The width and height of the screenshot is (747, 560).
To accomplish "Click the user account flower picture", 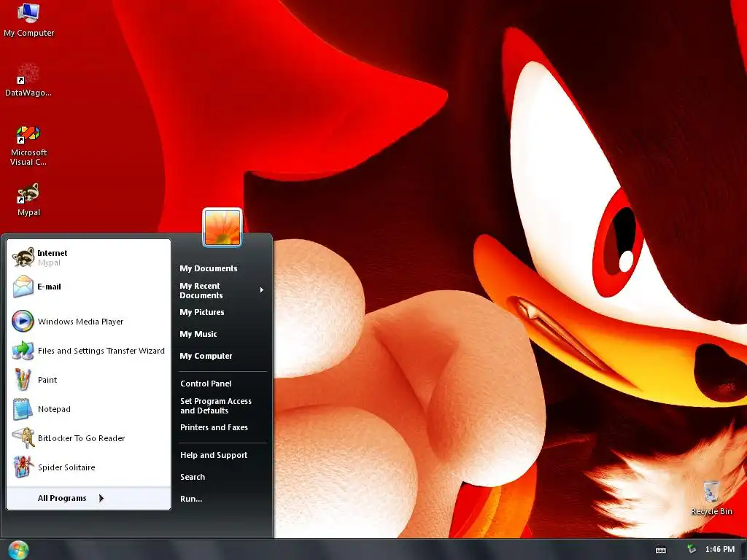I will [x=222, y=227].
